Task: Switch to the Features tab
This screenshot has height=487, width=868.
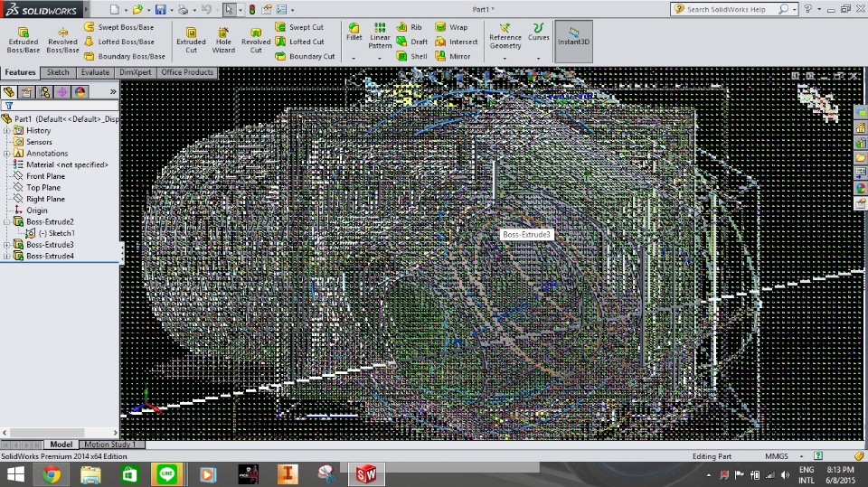Action: tap(20, 72)
